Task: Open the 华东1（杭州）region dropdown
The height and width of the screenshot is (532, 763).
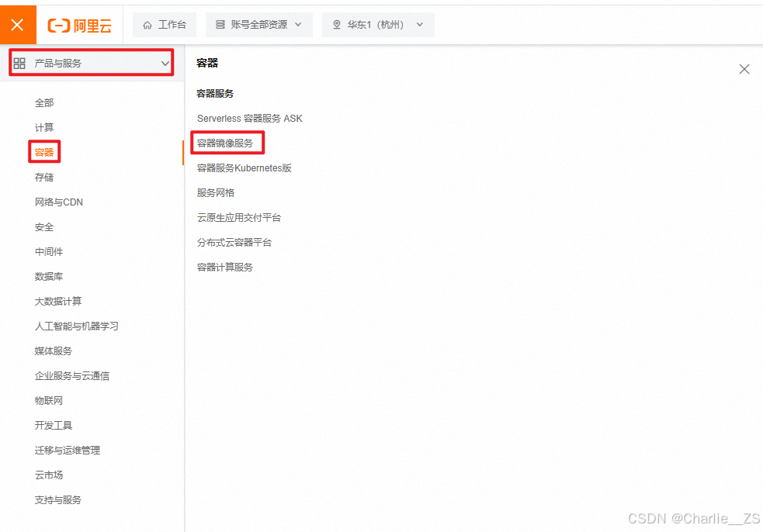Action: tap(378, 25)
